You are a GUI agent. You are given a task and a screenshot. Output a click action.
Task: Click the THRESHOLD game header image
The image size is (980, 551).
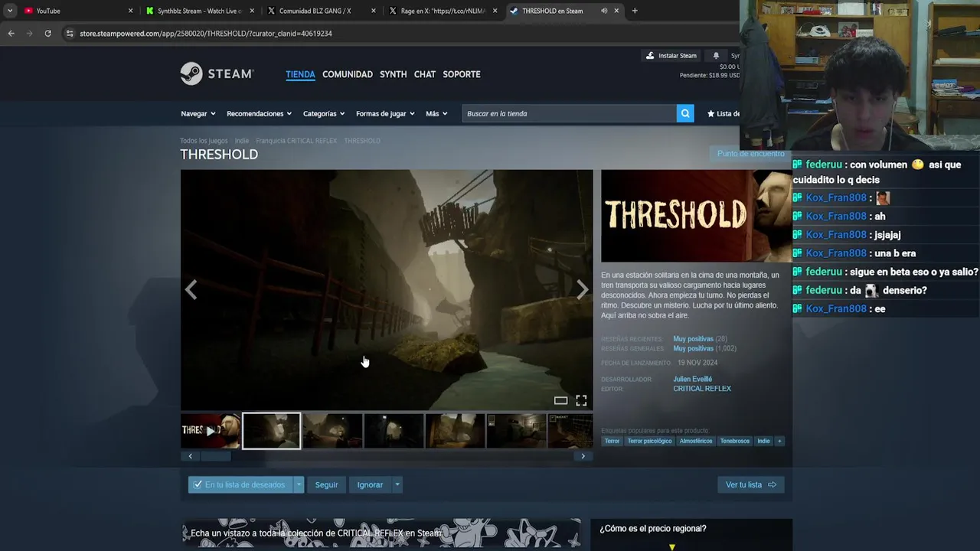click(696, 216)
